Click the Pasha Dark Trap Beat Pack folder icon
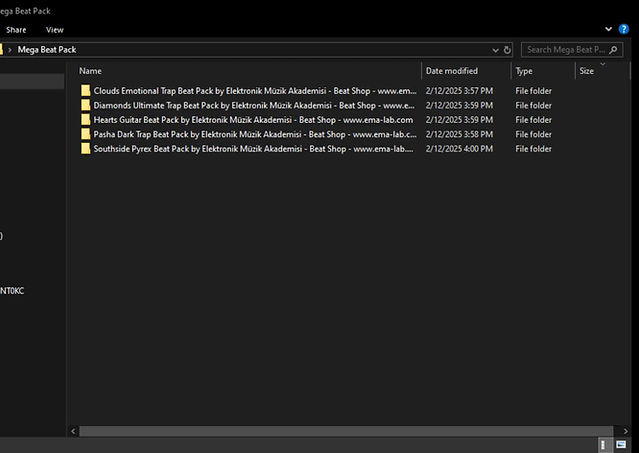 [86, 134]
